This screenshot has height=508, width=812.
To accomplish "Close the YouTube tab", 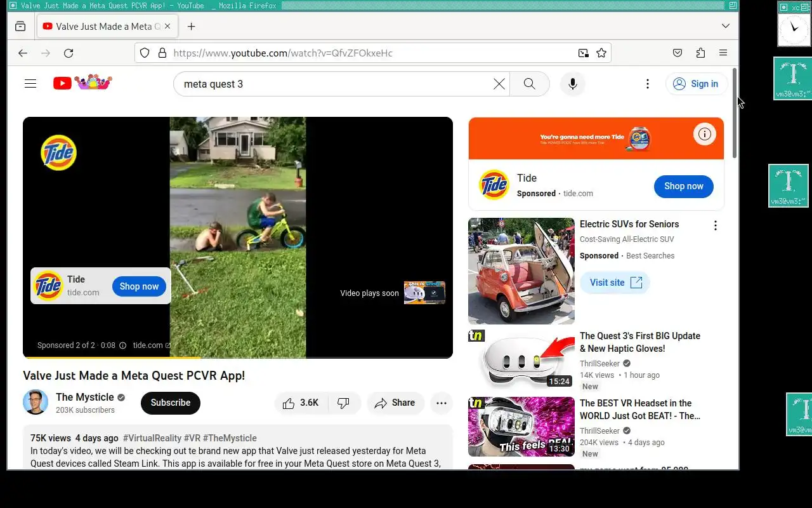I will coord(168,27).
